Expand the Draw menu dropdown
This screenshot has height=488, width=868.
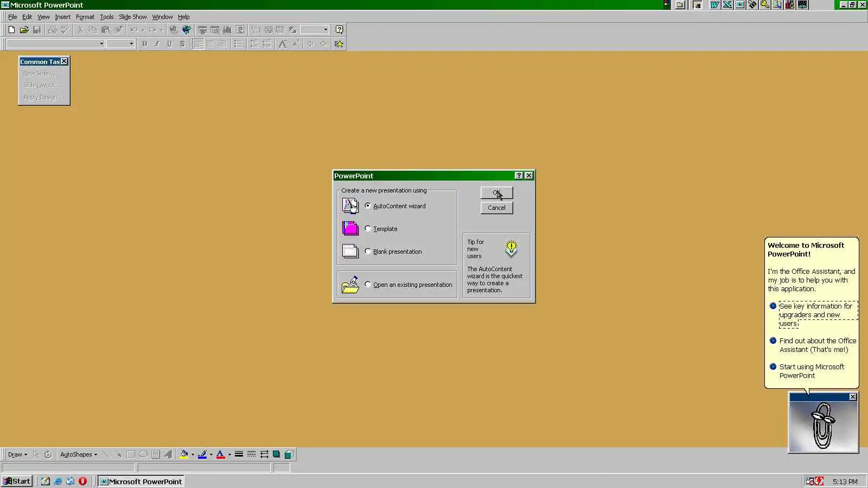tap(17, 454)
